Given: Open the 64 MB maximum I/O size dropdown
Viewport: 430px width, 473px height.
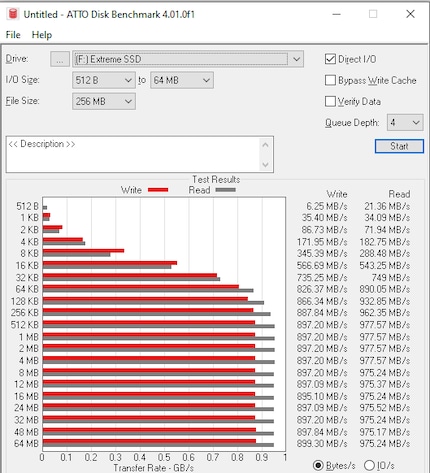Looking at the screenshot, I should click(x=182, y=80).
